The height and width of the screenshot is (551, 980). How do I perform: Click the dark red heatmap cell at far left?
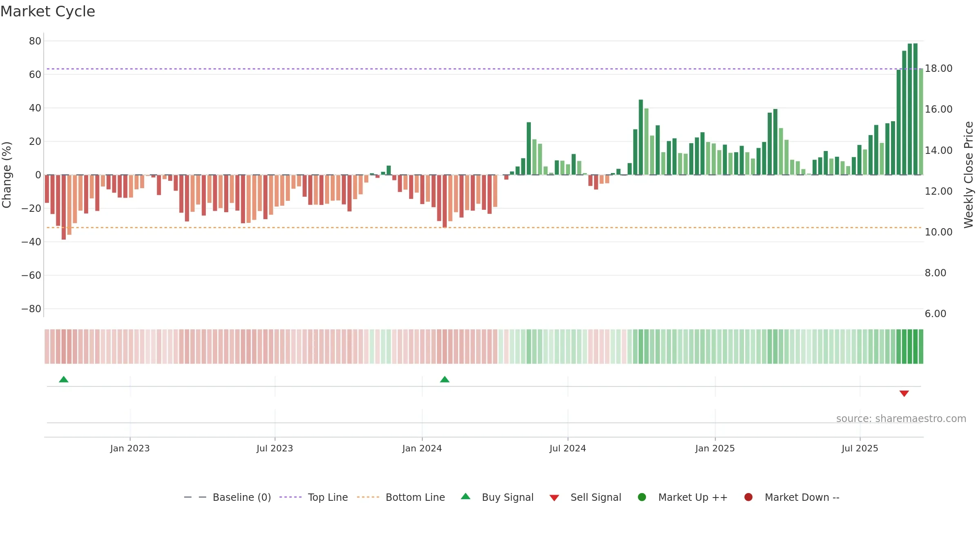tap(64, 347)
